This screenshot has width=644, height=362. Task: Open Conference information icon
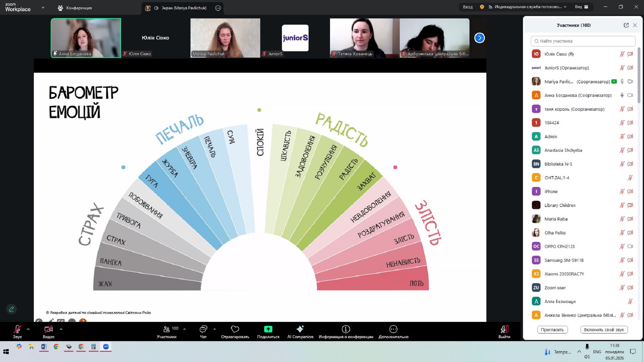pyautogui.click(x=346, y=329)
